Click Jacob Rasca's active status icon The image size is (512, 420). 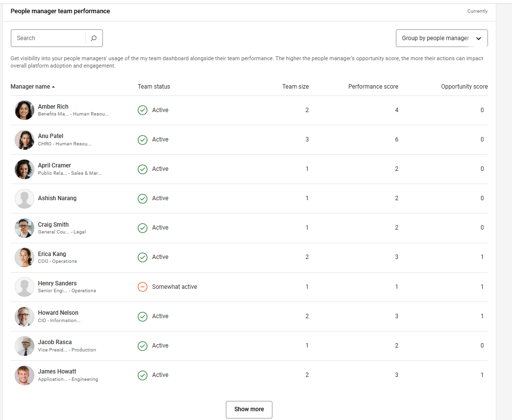click(x=143, y=346)
